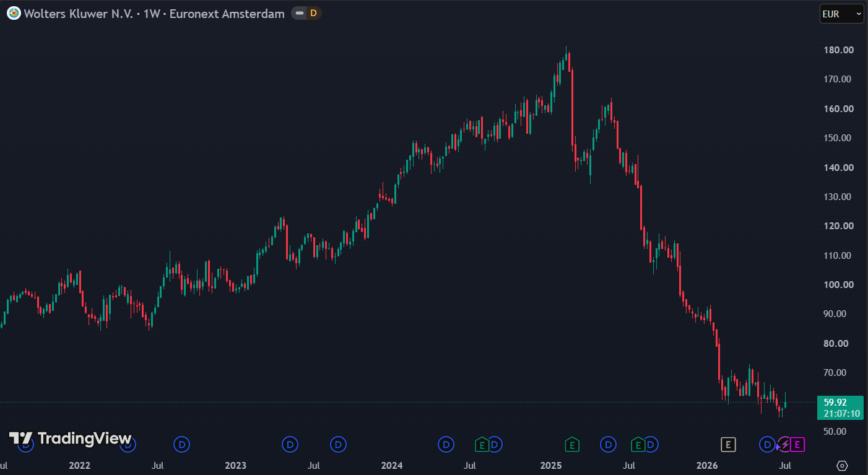The width and height of the screenshot is (868, 475).
Task: Click the 130.00 price axis label
Action: pos(839,197)
